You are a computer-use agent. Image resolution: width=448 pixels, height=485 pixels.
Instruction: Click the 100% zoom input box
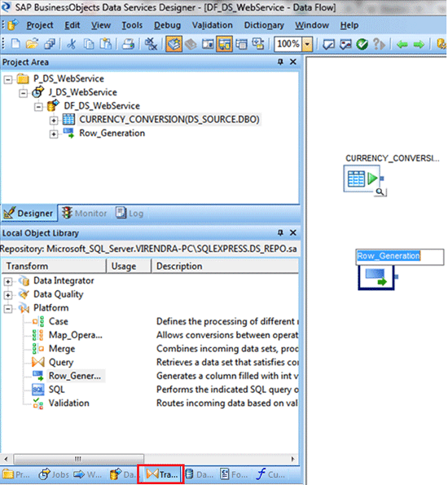(x=288, y=44)
